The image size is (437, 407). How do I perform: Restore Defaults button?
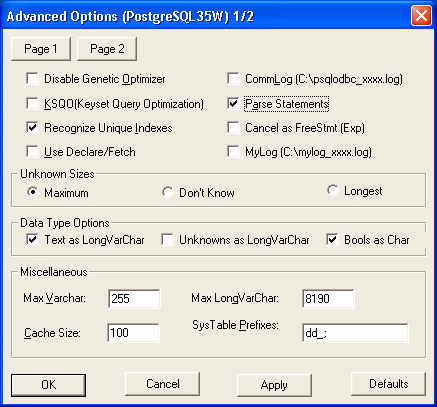389,384
